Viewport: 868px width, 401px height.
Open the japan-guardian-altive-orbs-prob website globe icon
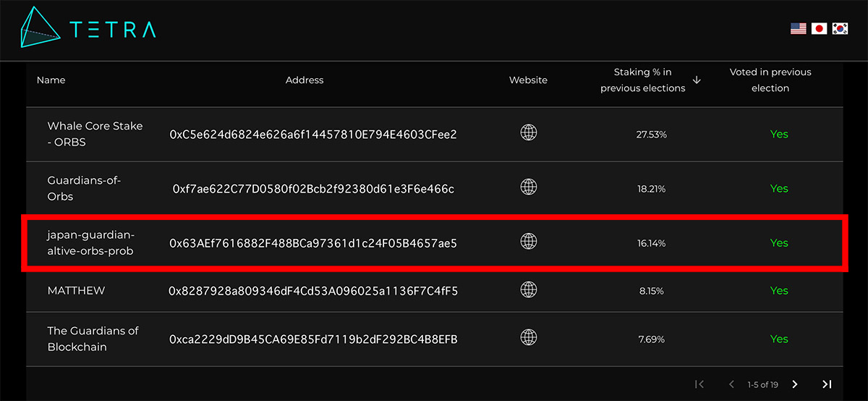pyautogui.click(x=529, y=242)
